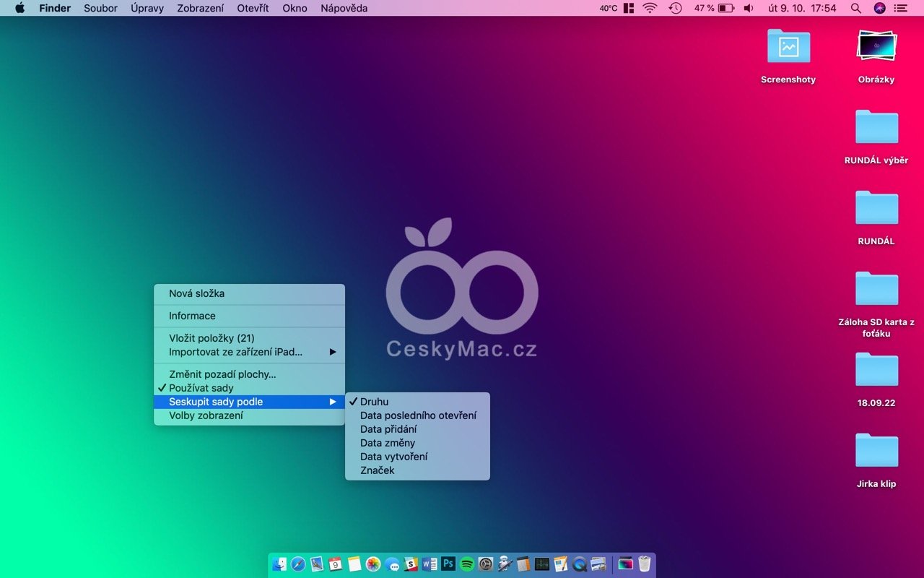
Task: Open Spotlight search magnifier icon
Action: tap(855, 8)
